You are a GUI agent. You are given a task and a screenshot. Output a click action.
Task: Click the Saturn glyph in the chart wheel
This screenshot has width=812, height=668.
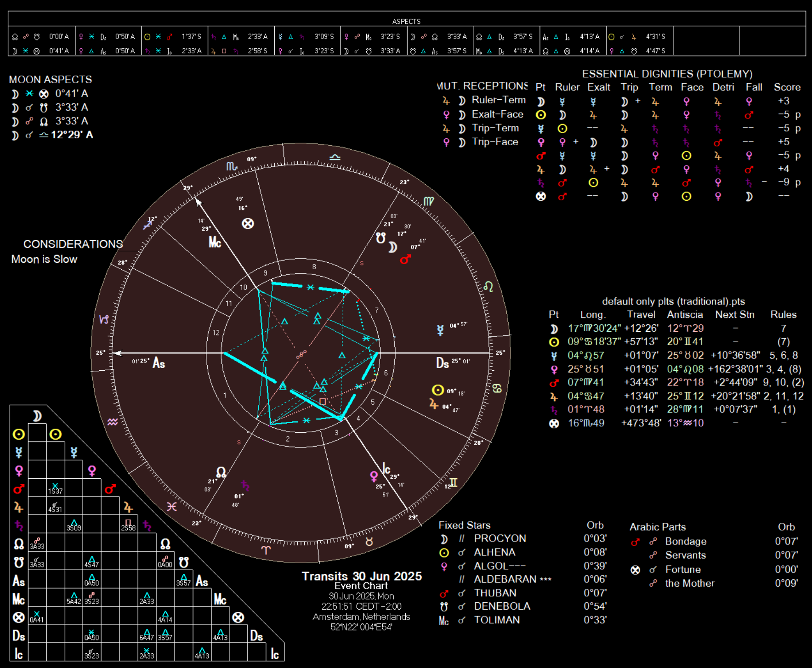point(245,485)
